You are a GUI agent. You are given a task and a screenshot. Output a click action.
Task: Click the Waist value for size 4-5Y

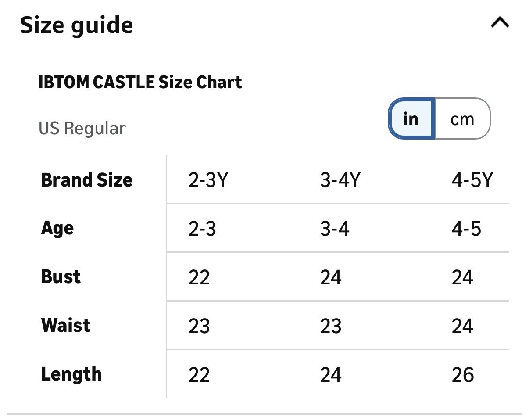[462, 326]
